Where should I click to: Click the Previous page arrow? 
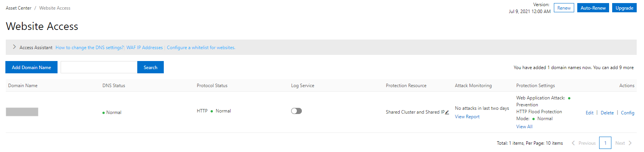583,143
